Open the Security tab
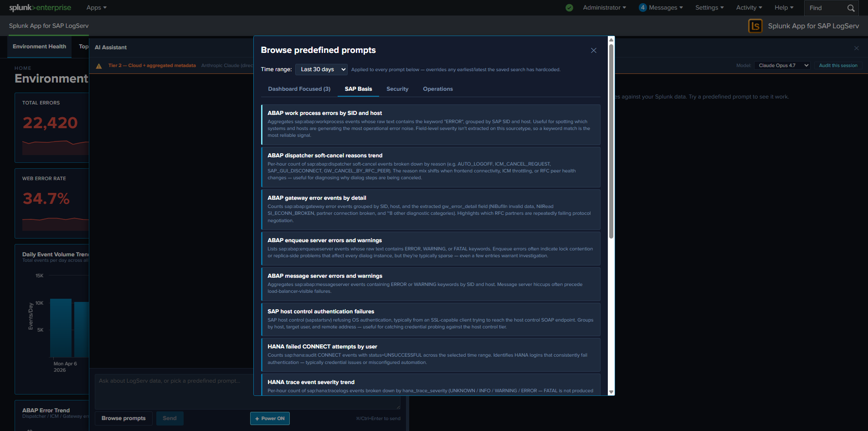This screenshot has height=431, width=868. click(397, 89)
